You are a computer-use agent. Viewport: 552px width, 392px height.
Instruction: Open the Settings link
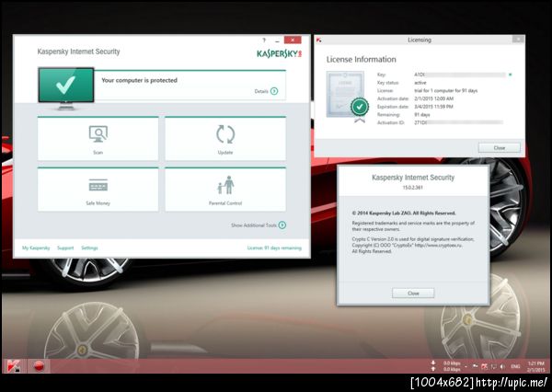pyautogui.click(x=89, y=248)
